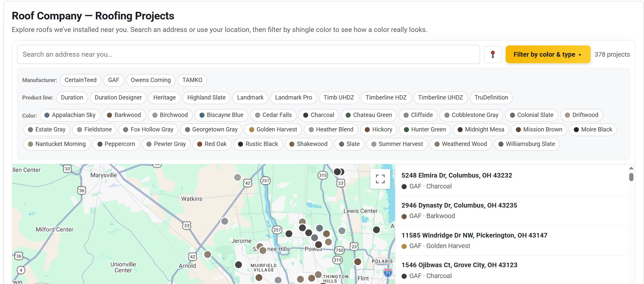Choose Red Oak color filter
Viewport: 644px width, 284px height.
pos(212,144)
